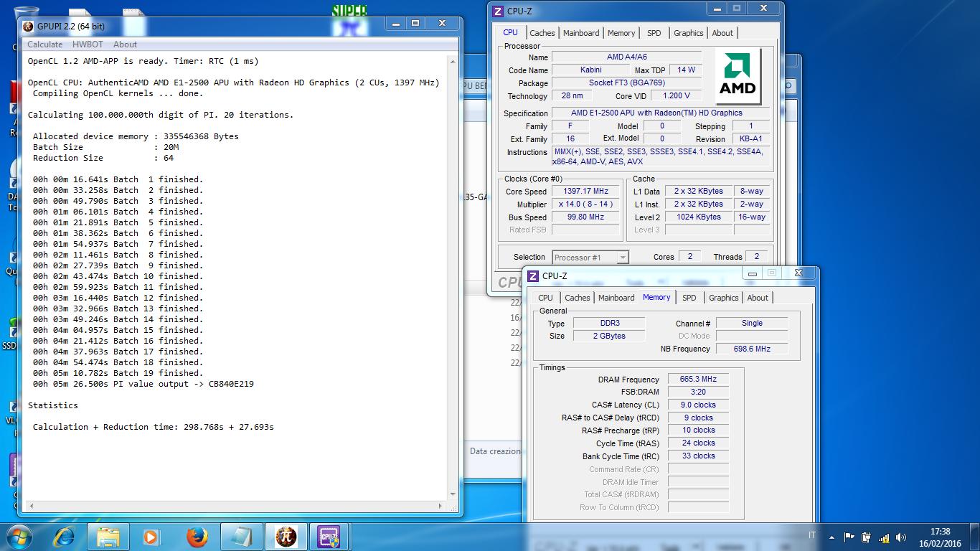Launch Firefox from the taskbar
The image size is (980, 551).
[196, 537]
